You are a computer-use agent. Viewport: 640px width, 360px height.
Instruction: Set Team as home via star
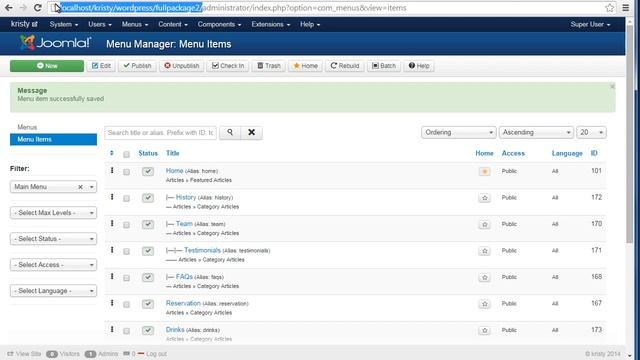pos(484,224)
